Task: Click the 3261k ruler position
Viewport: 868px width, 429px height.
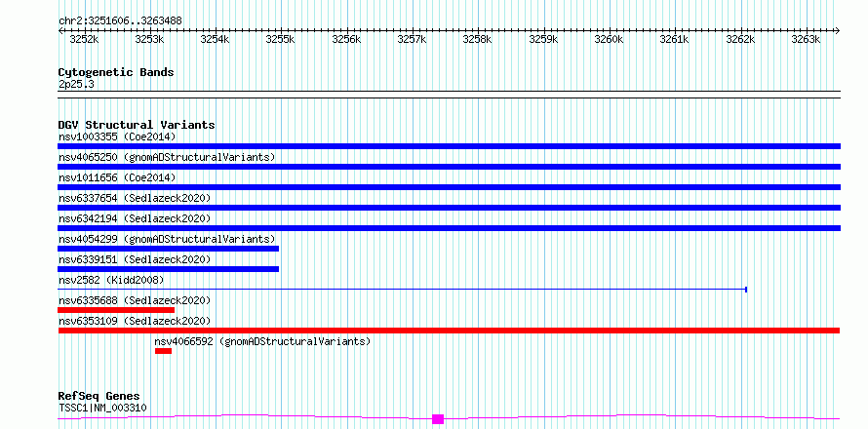Action: [675, 39]
